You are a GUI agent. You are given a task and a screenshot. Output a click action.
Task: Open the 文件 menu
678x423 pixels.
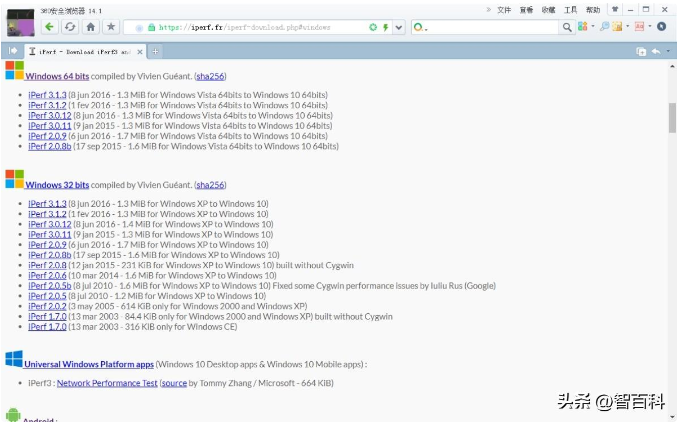click(x=504, y=10)
